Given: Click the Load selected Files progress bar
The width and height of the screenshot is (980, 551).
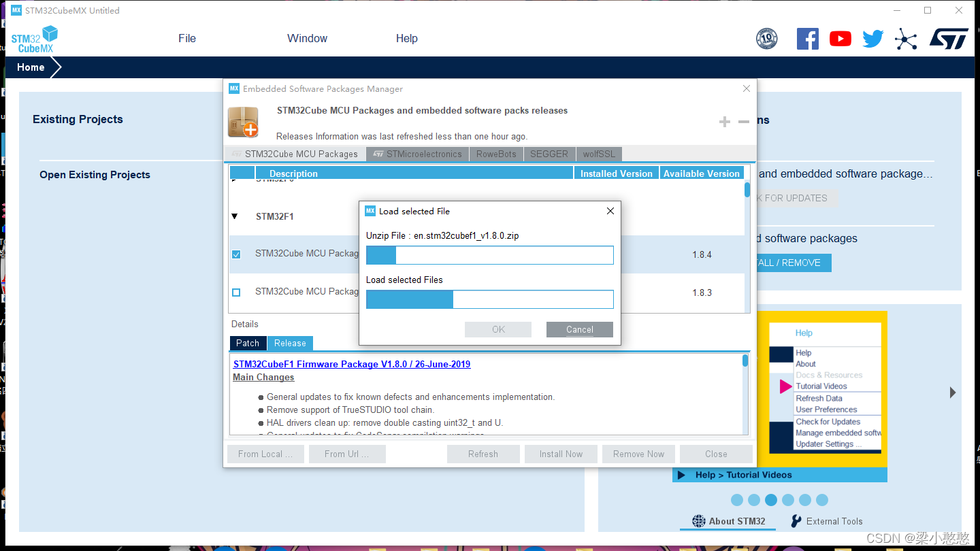Looking at the screenshot, I should 490,299.
